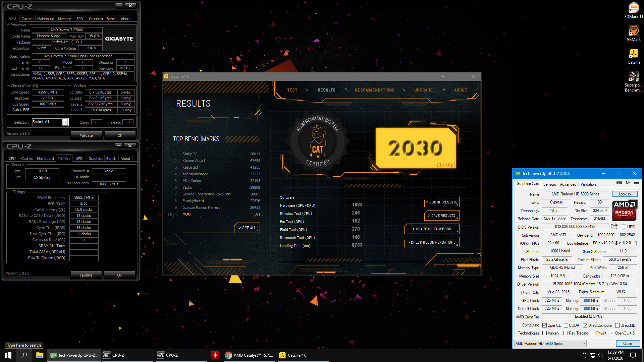The height and width of the screenshot is (362, 644).
Task: Open the notification center icon
Action: click(x=633, y=355)
